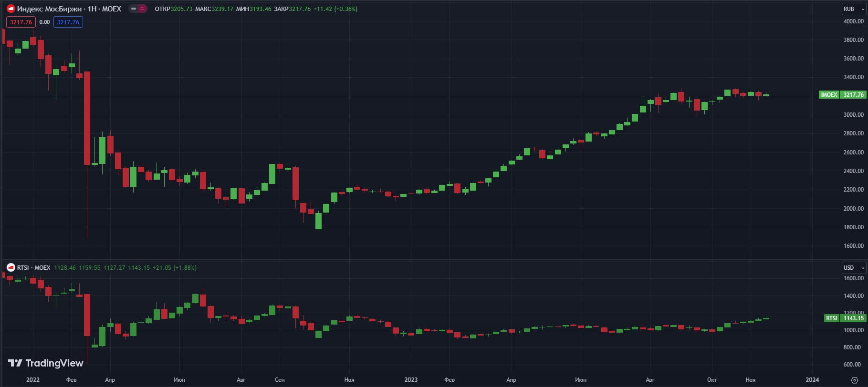Click the ОТКР 3205.73 open value
The image size is (868, 387).
tap(174, 9)
